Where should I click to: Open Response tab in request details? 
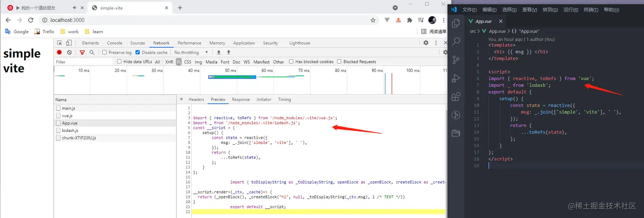(241, 99)
